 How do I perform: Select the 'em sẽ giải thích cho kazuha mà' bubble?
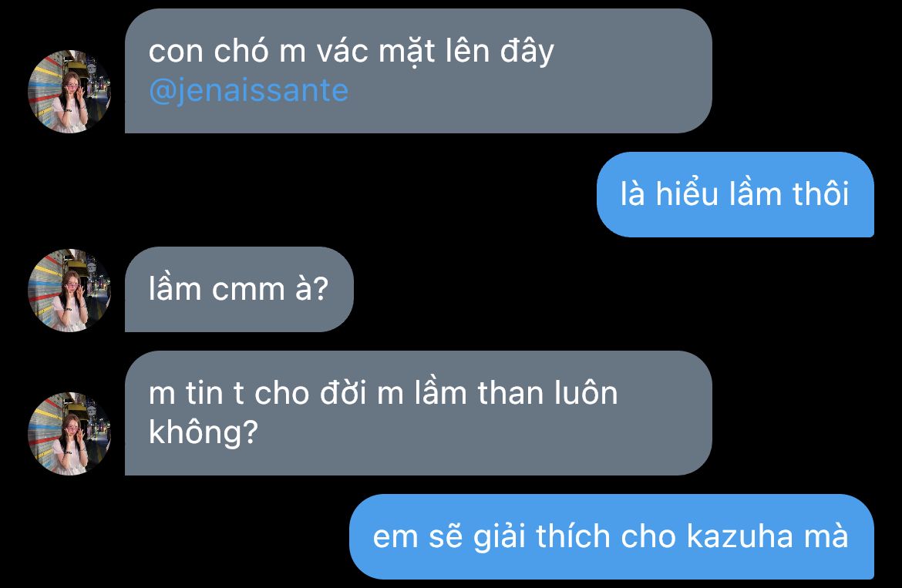point(611,536)
